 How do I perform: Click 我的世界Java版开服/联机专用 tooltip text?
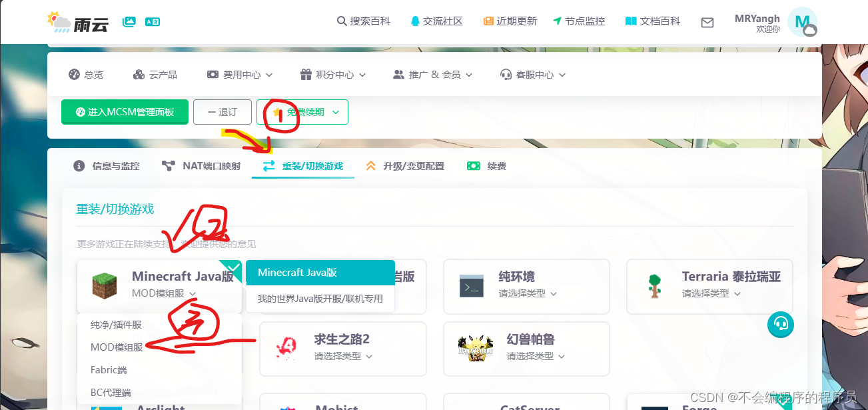point(320,299)
